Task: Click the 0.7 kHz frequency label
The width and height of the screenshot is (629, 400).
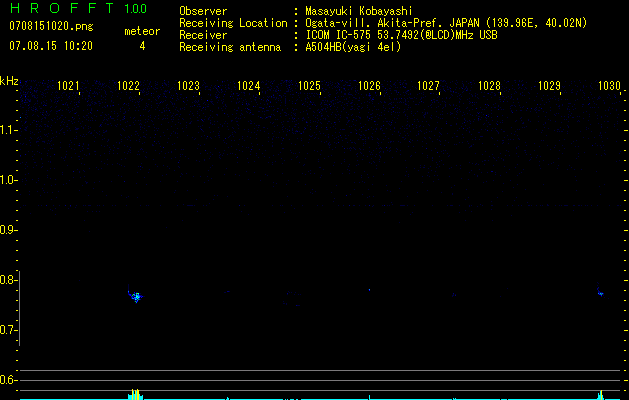Action: point(7,330)
